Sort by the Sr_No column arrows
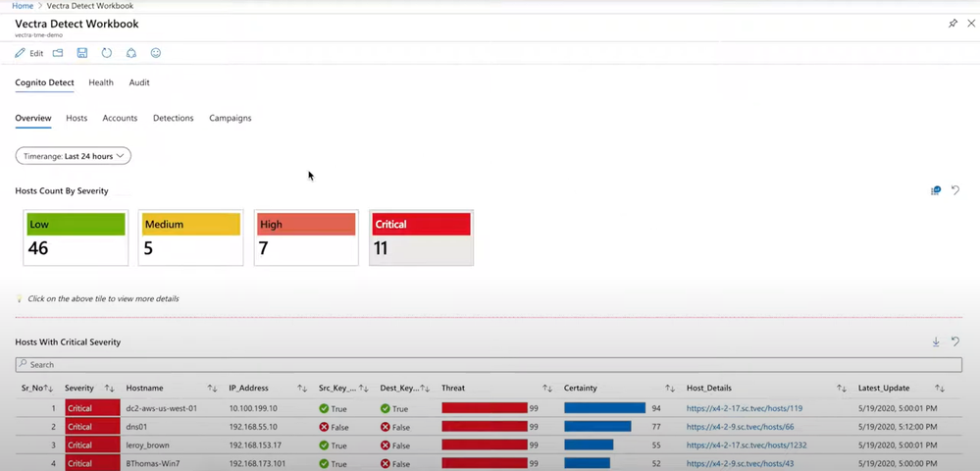Screen dimensions: 980x471 click(49, 389)
